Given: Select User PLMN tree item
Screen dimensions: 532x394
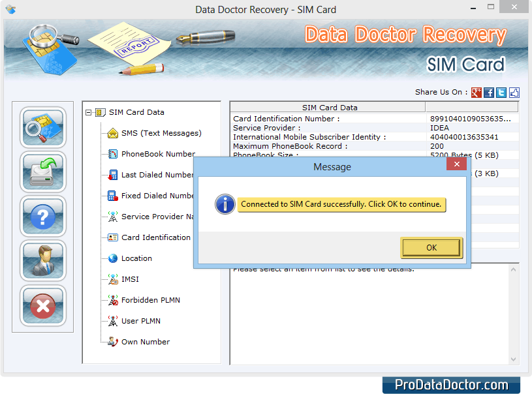Looking at the screenshot, I should [141, 321].
